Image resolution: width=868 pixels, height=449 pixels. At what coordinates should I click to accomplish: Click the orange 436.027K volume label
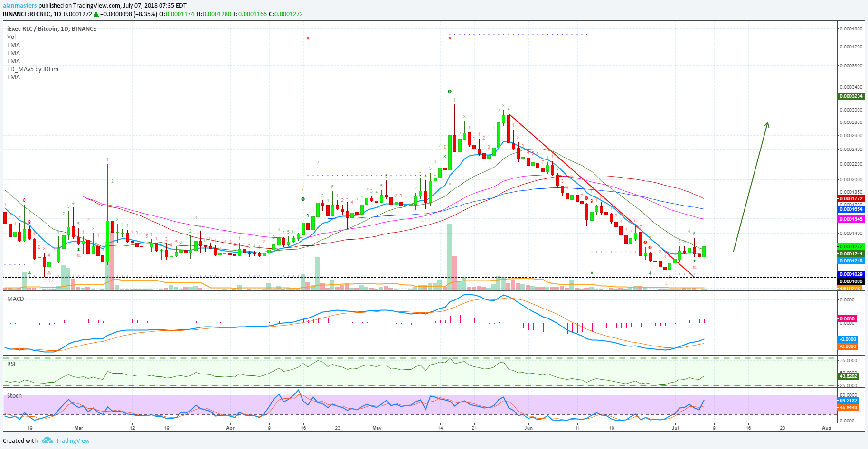[x=851, y=288]
